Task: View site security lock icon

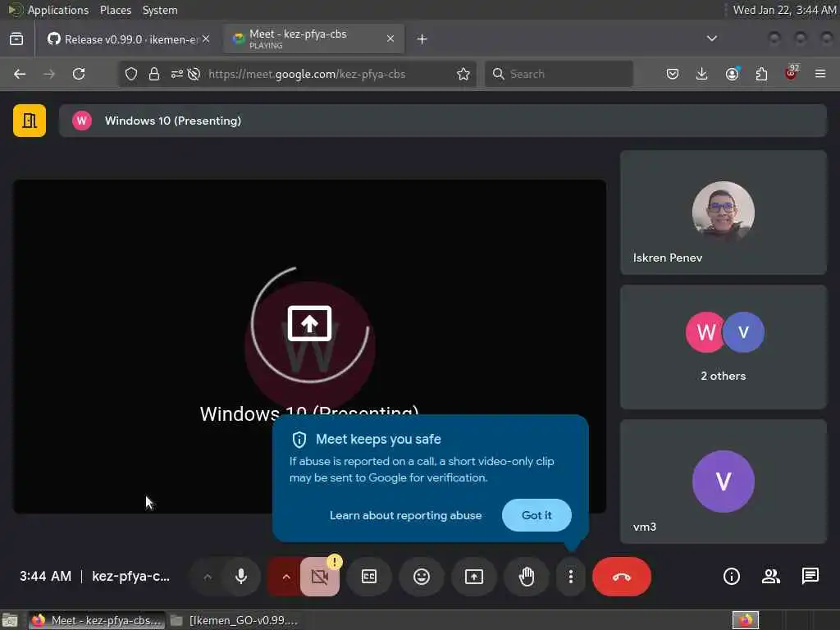Action: (154, 74)
